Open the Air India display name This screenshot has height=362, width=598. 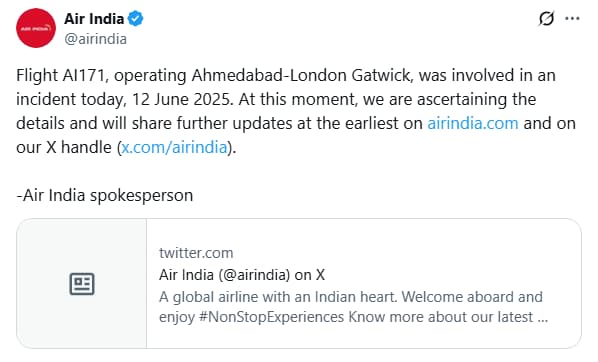coord(94,19)
